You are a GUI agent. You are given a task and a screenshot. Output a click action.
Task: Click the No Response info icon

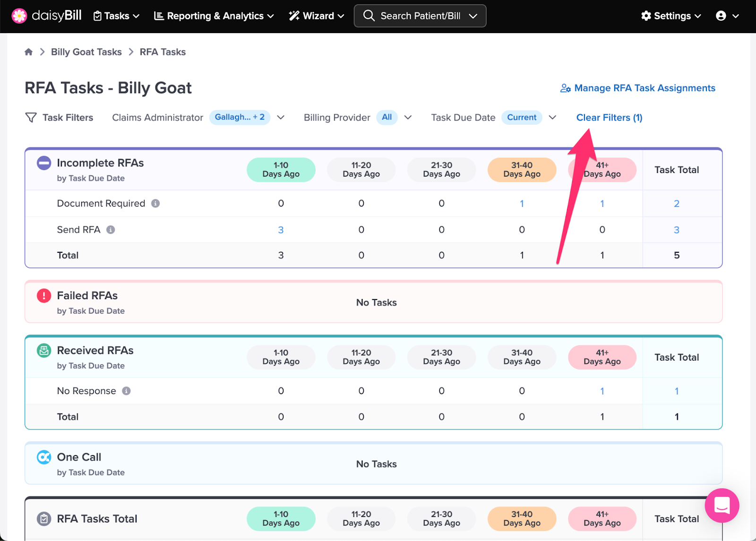click(126, 391)
